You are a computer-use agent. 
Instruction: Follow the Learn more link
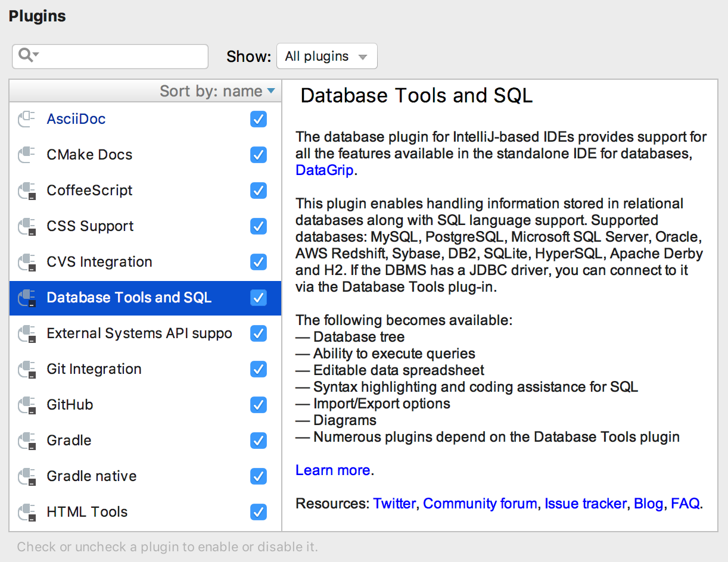333,470
